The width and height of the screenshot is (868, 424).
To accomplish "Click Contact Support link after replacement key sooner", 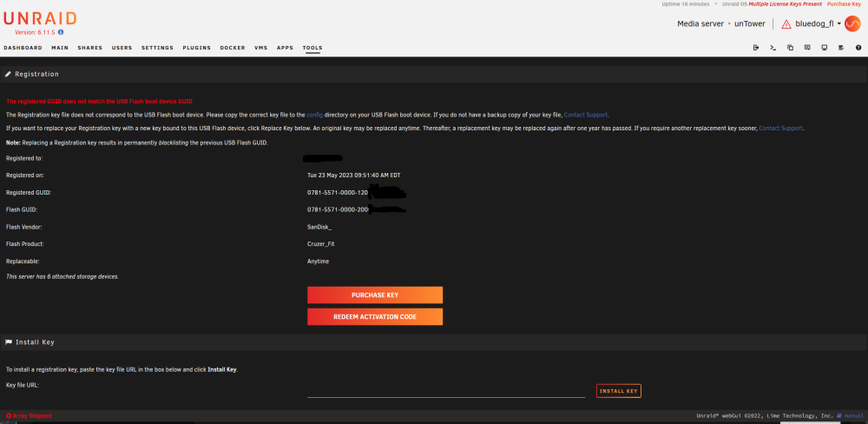I will (x=780, y=128).
